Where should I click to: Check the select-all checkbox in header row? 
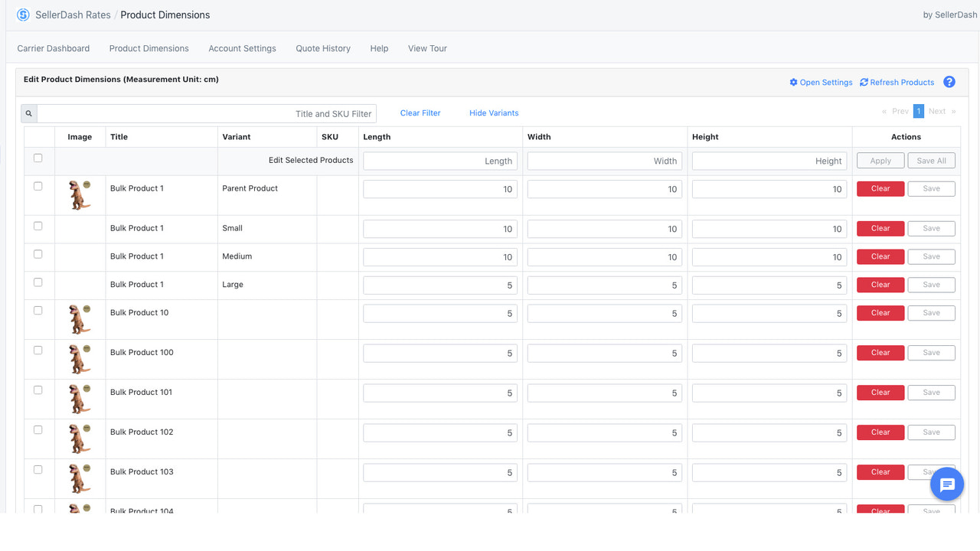click(38, 158)
